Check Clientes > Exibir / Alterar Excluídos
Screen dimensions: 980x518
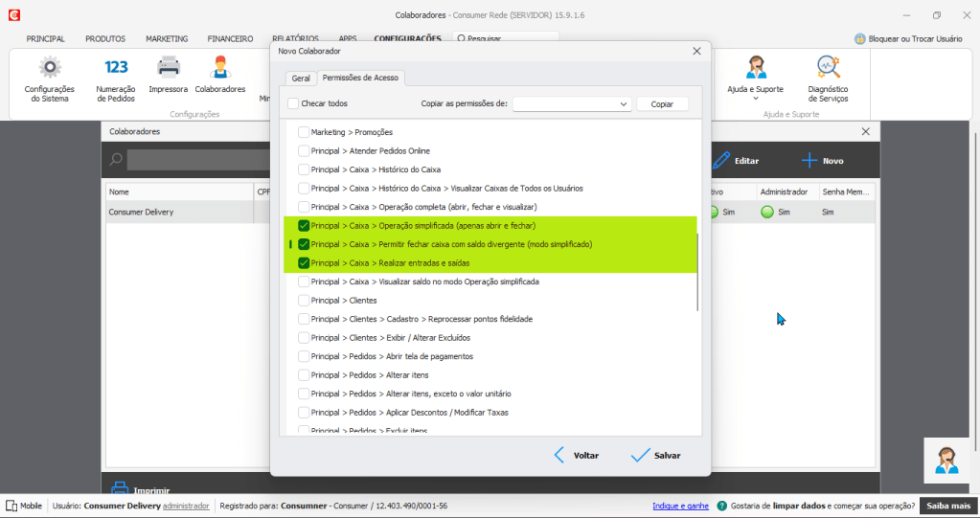point(304,338)
